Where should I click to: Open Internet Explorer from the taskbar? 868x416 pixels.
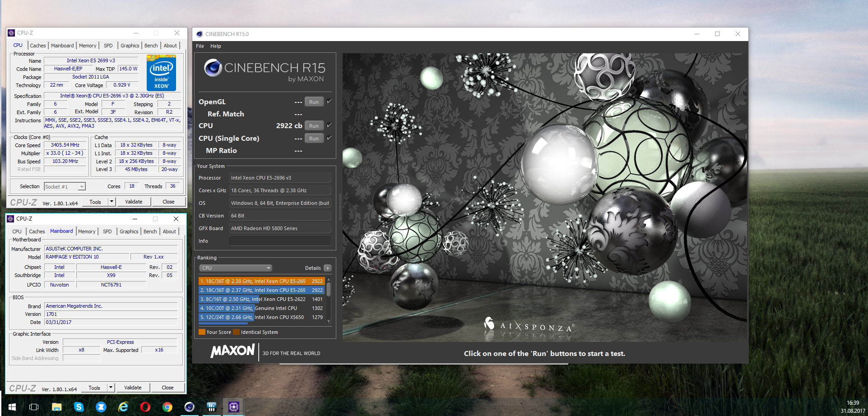(123, 407)
